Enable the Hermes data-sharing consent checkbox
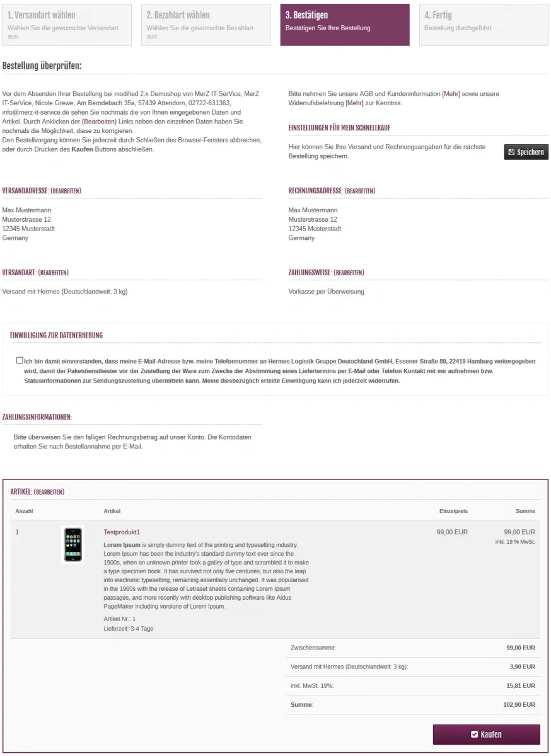The height and width of the screenshot is (756, 551). click(x=20, y=361)
